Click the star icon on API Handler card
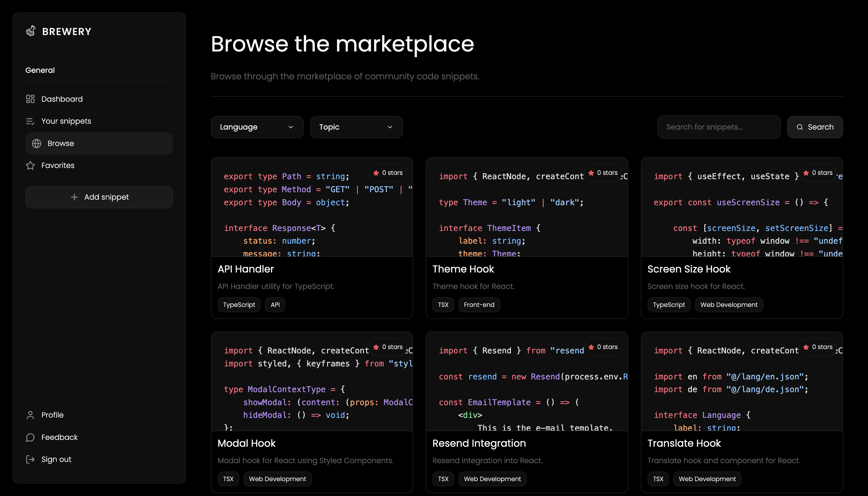868x496 pixels. tap(376, 173)
